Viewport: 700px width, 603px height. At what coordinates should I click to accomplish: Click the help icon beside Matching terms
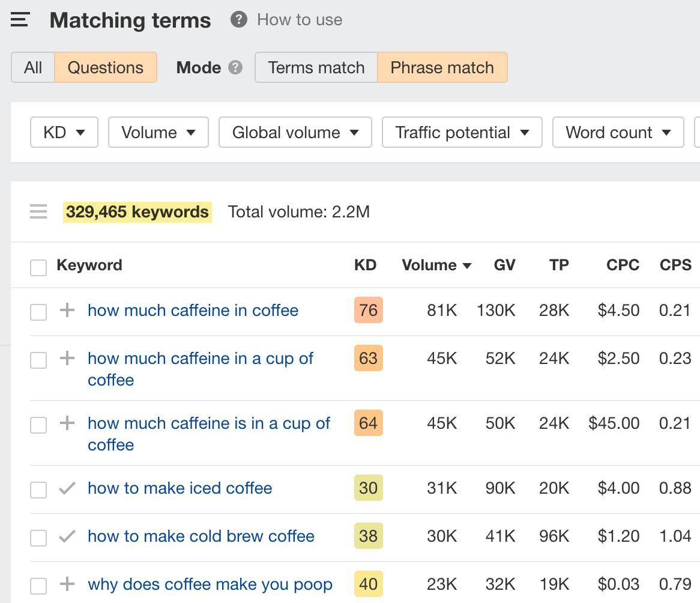[x=238, y=19]
